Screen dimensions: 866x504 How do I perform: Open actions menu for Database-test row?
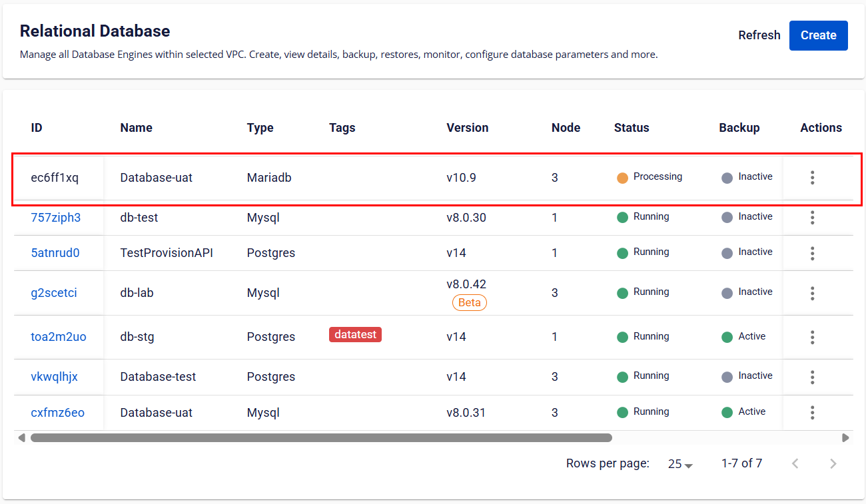point(812,378)
